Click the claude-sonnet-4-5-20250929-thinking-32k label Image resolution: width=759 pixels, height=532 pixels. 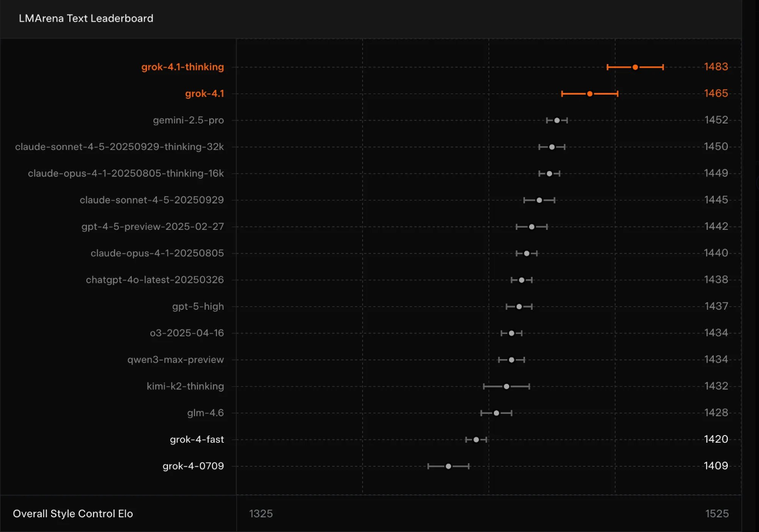point(119,147)
